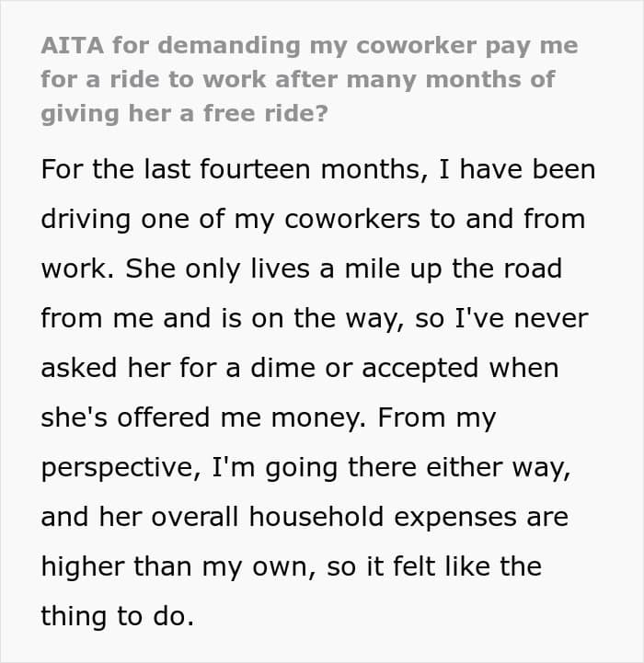Viewport: 644px width, 663px height.
Task: Click the word "expenses" in the paragraph
Action: (455, 518)
